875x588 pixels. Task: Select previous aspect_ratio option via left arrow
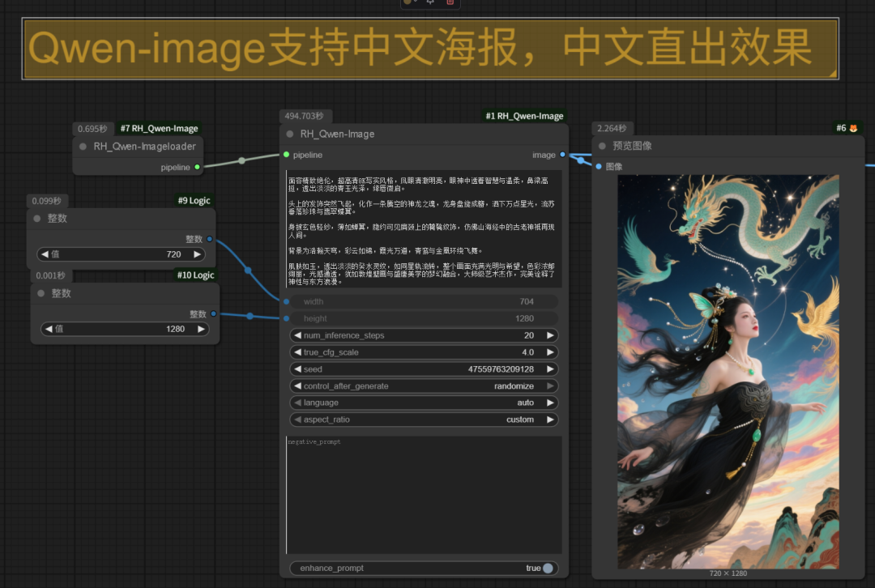[297, 419]
